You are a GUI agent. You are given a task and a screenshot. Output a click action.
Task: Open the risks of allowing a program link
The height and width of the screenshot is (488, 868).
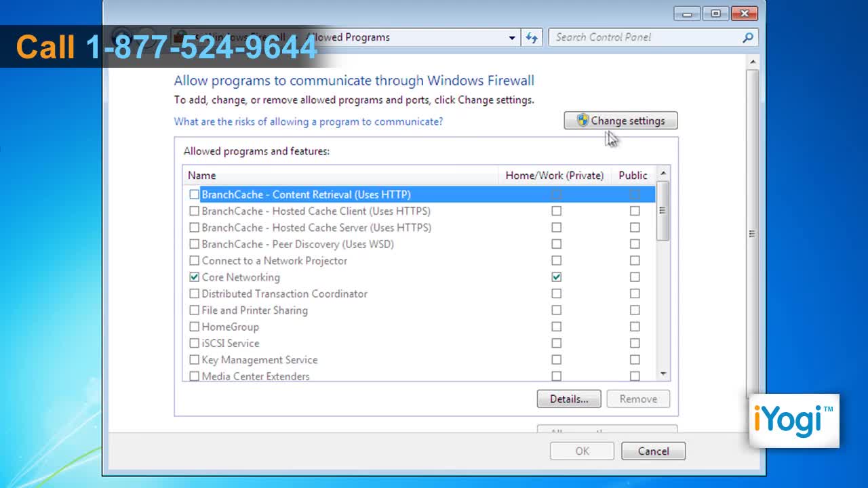pos(308,121)
